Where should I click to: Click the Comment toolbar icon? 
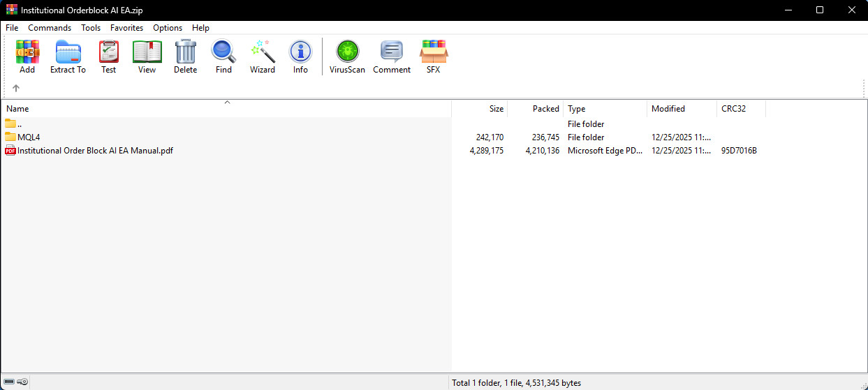pyautogui.click(x=392, y=52)
